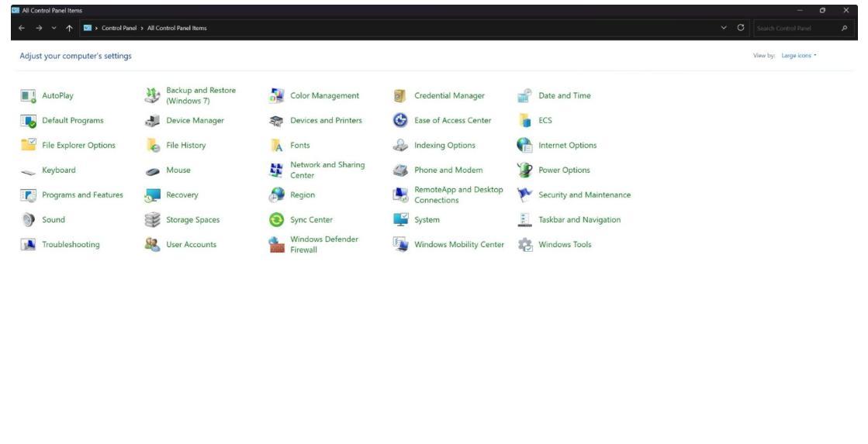Click the Default Programs icon
The height and width of the screenshot is (444, 868).
point(28,121)
